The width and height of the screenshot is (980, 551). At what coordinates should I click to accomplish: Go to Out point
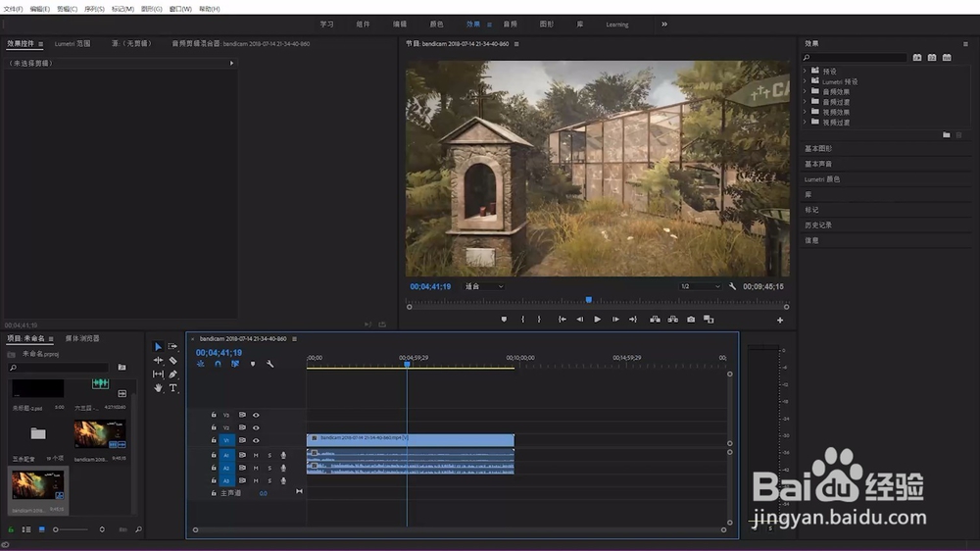632,320
